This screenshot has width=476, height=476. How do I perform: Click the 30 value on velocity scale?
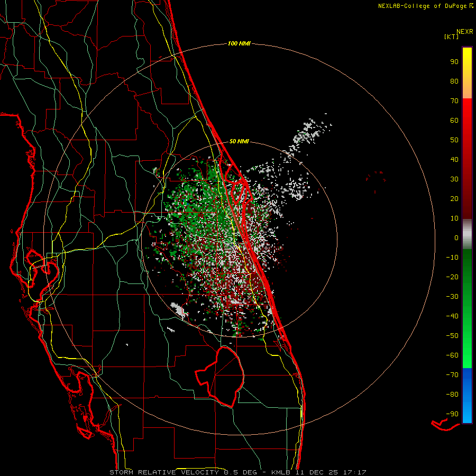pyautogui.click(x=454, y=179)
